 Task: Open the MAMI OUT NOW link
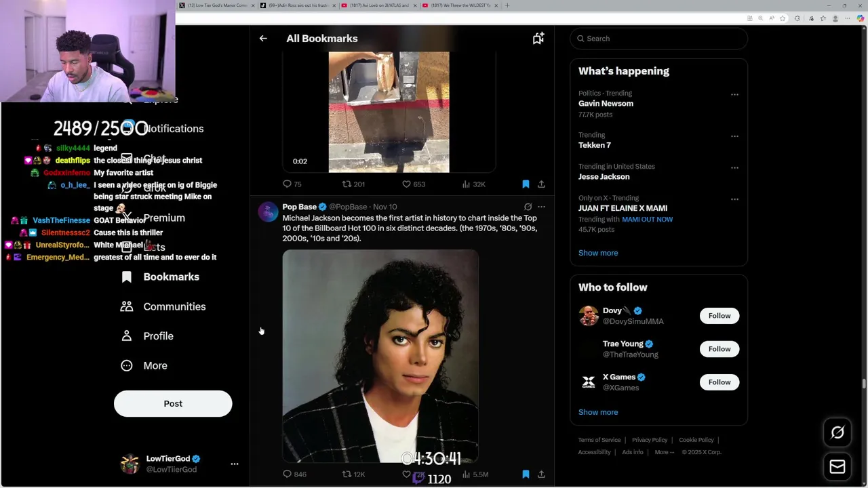click(647, 220)
